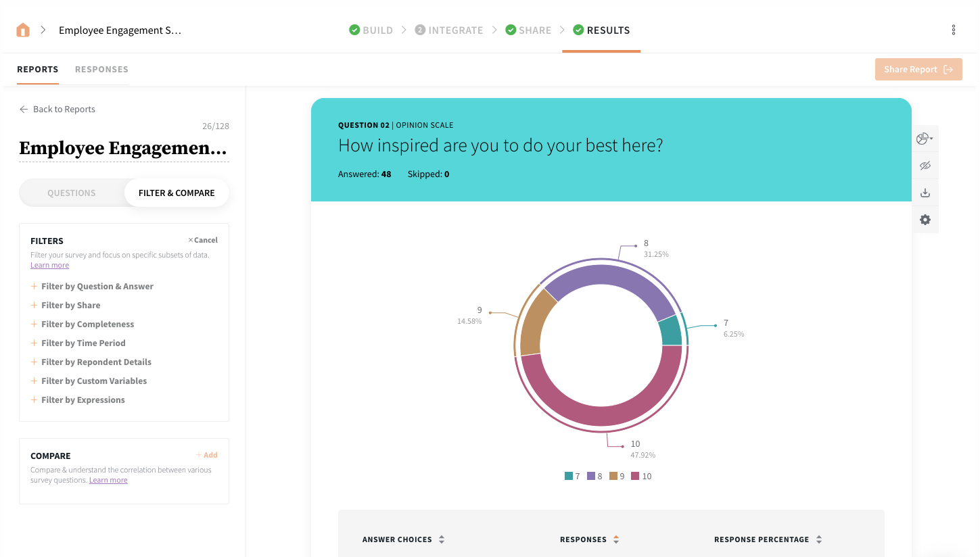Image resolution: width=980 pixels, height=557 pixels.
Task: Click the back arrow to Reports
Action: [x=23, y=109]
